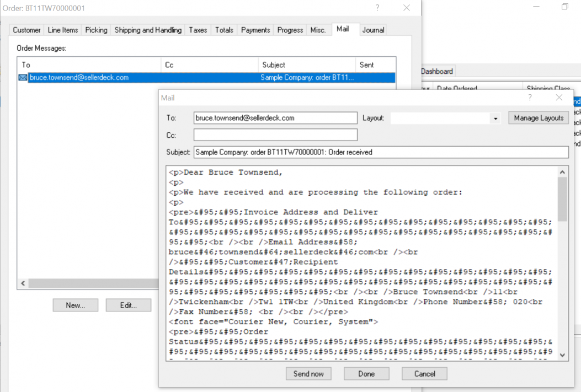Open the Layout dropdown
This screenshot has width=581, height=392.
pyautogui.click(x=495, y=119)
